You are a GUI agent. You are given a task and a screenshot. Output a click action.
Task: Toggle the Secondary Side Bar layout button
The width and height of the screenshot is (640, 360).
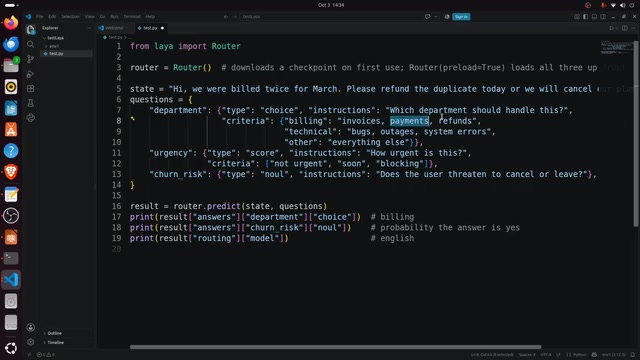603,17
